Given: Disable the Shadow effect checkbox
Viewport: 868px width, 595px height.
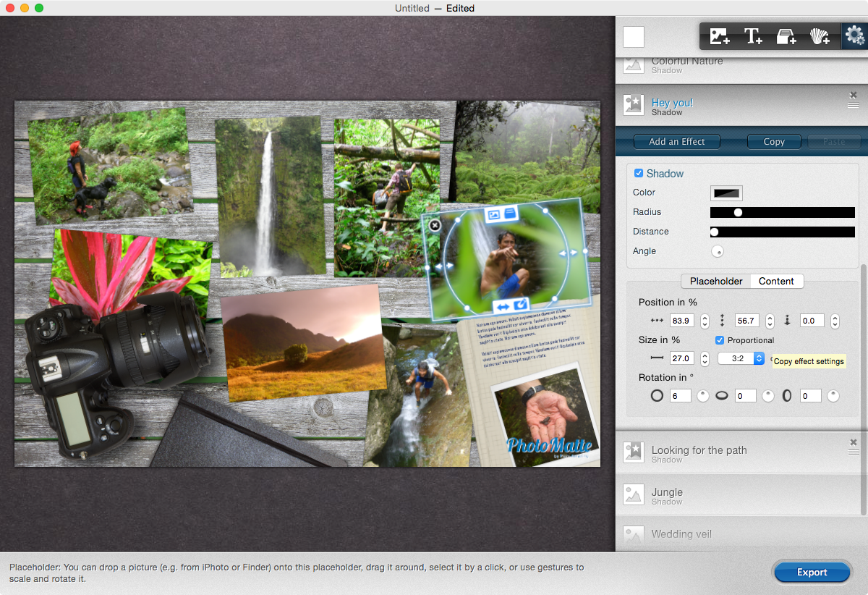Looking at the screenshot, I should 639,174.
